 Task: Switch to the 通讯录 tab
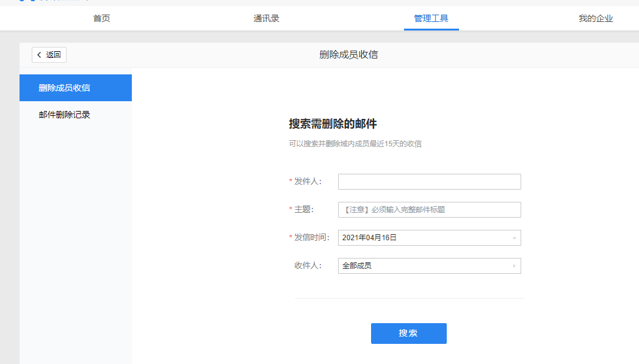pyautogui.click(x=265, y=18)
